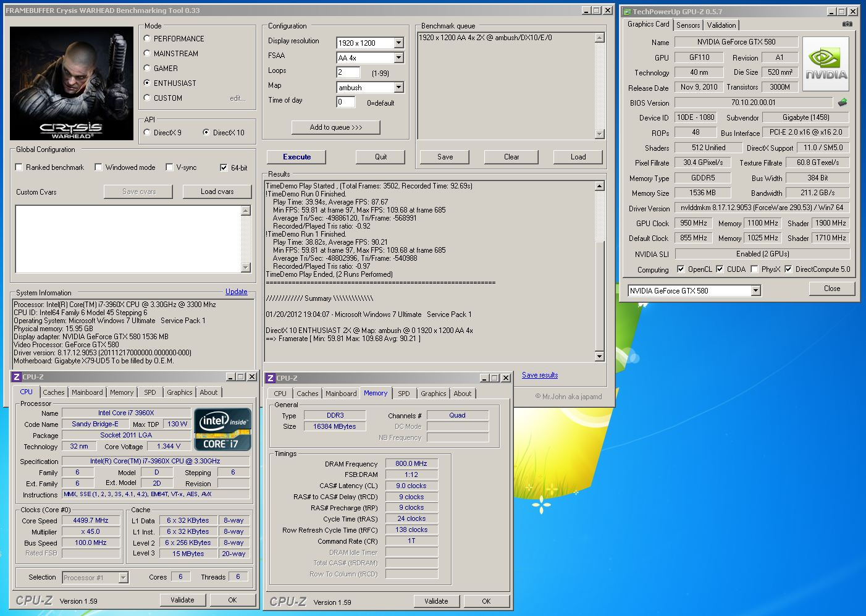This screenshot has height=616, width=866.
Task: Click the BIOS save icon in GPU-Z
Action: (842, 103)
